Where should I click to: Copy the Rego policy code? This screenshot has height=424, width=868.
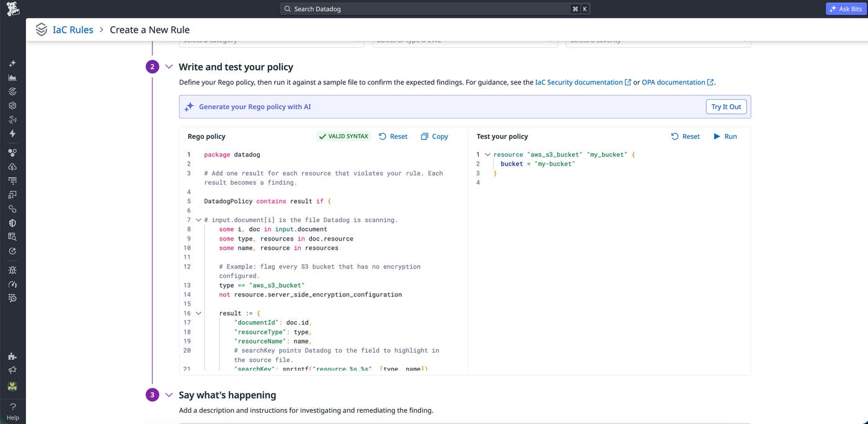click(434, 136)
